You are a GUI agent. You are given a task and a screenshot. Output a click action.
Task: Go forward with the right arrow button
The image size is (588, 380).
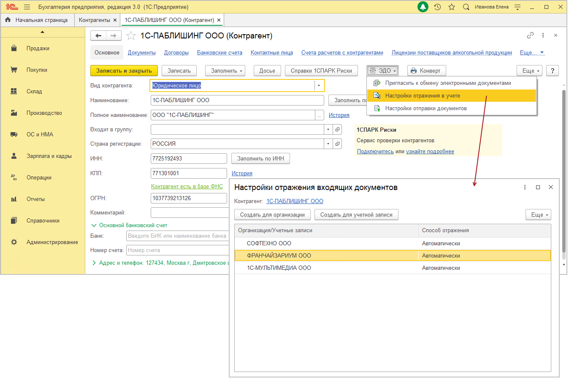click(x=114, y=36)
